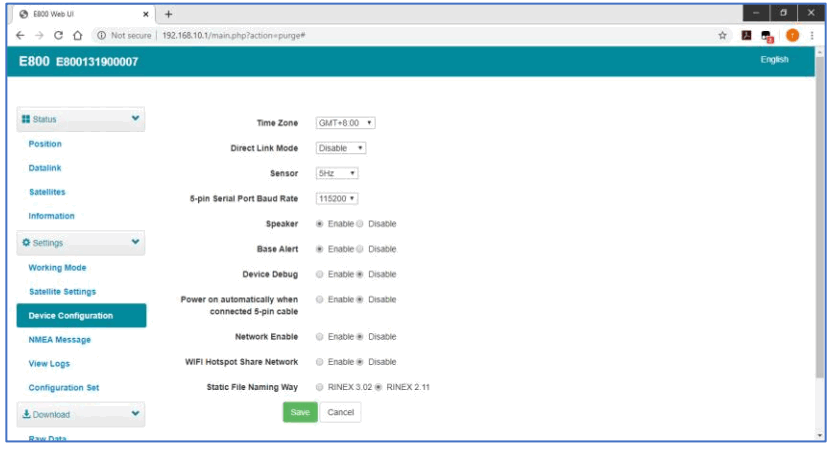The width and height of the screenshot is (831, 450).
Task: Open a new tab with plus icon
Action: 169,14
